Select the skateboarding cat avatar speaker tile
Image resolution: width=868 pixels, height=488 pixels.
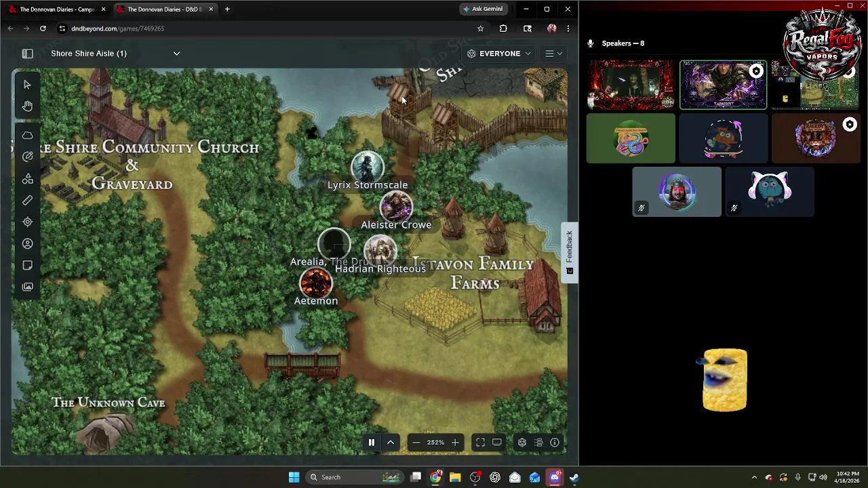723,138
